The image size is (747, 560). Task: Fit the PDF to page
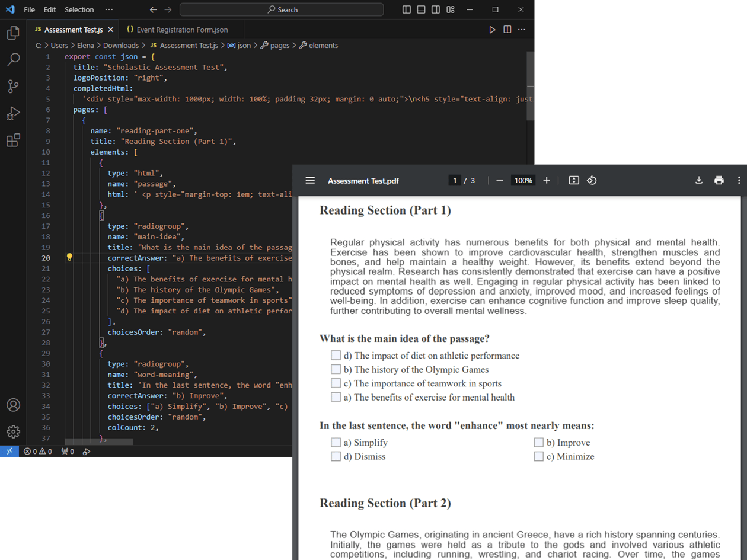[573, 180]
